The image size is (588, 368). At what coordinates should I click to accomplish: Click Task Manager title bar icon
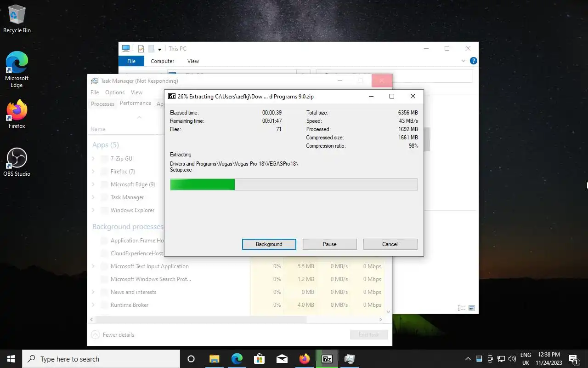coord(95,81)
